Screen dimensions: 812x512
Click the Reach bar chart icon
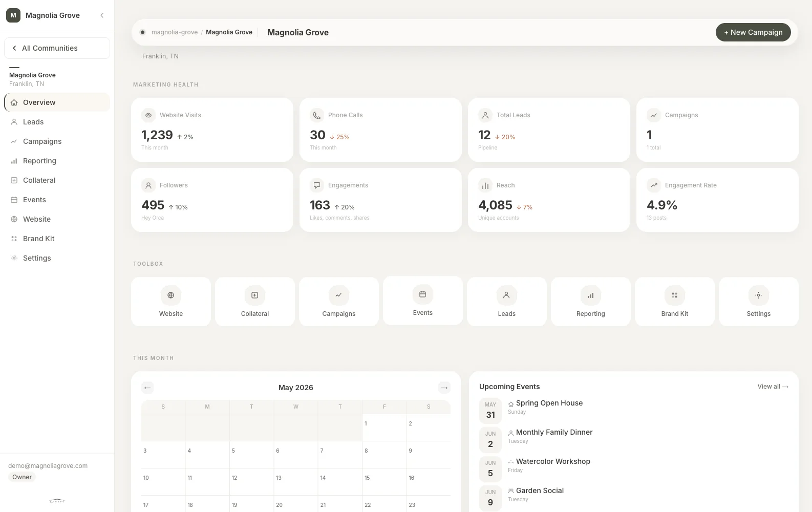click(485, 185)
